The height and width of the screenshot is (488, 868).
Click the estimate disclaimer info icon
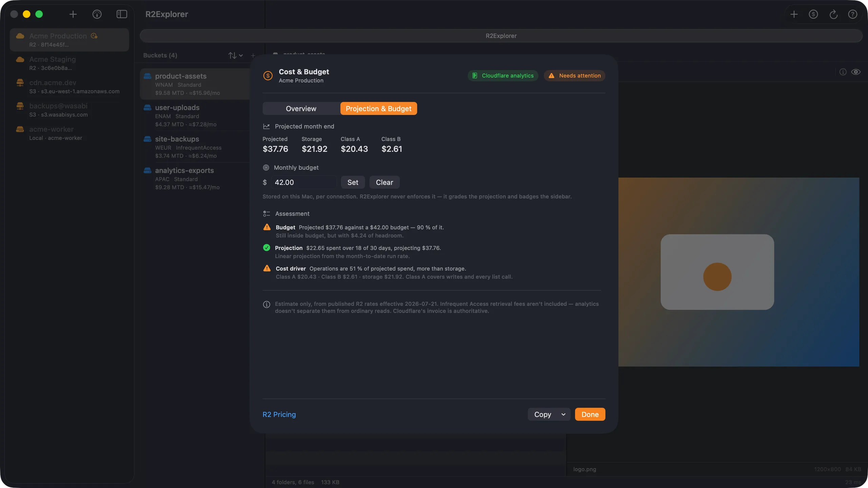[267, 304]
